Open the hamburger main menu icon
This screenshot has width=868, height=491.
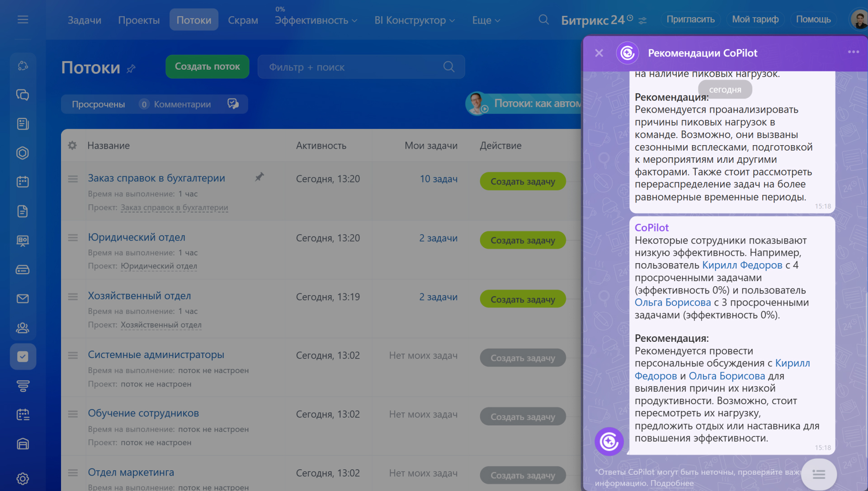pyautogui.click(x=23, y=19)
